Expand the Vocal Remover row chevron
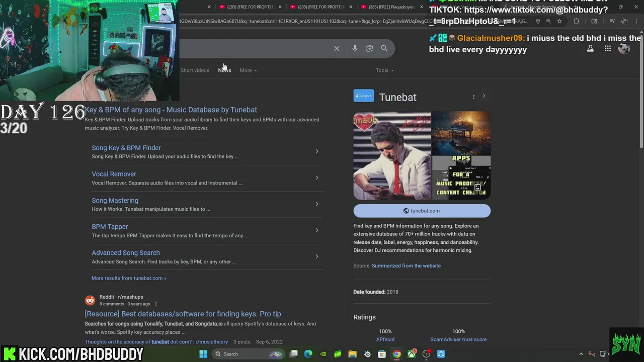The height and width of the screenshot is (362, 644). (316, 177)
